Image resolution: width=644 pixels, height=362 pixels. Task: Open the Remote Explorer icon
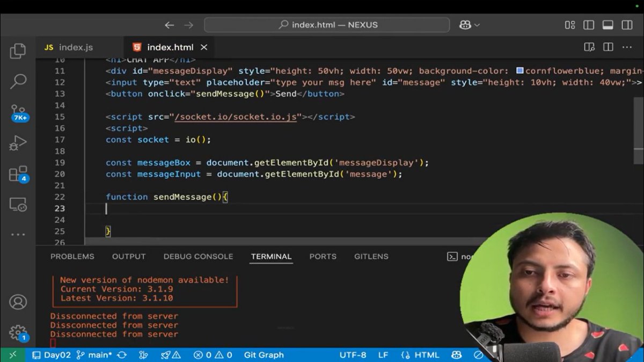pyautogui.click(x=18, y=203)
